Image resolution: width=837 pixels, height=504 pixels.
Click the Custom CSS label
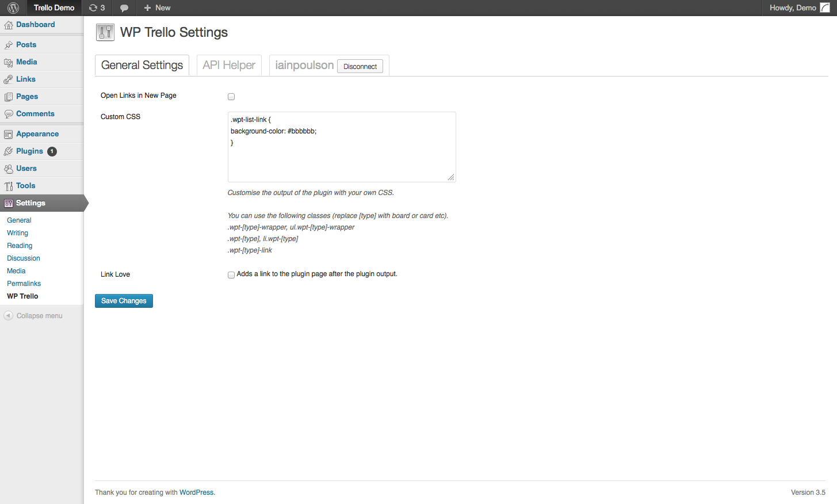(120, 117)
